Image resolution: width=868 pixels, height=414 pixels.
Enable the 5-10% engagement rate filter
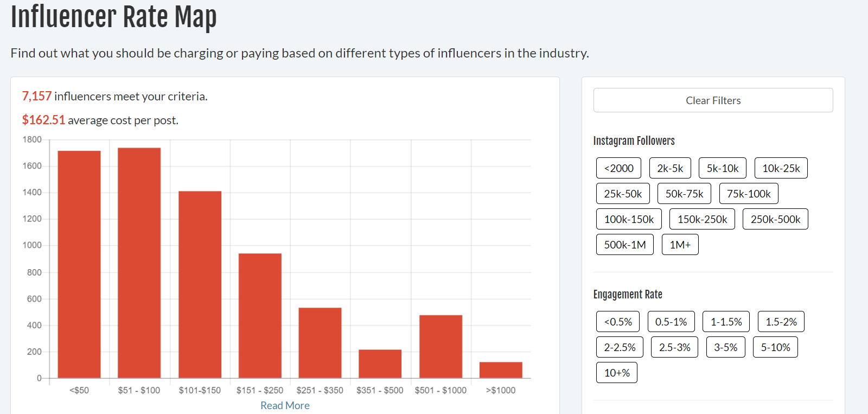[x=775, y=347]
